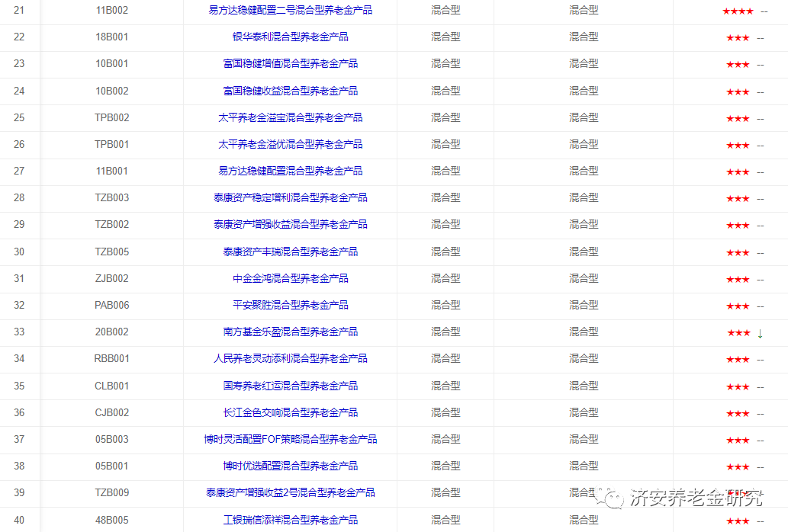
Task: Open 工银瑞信添祥混合型养老金产品 link
Action: point(290,520)
